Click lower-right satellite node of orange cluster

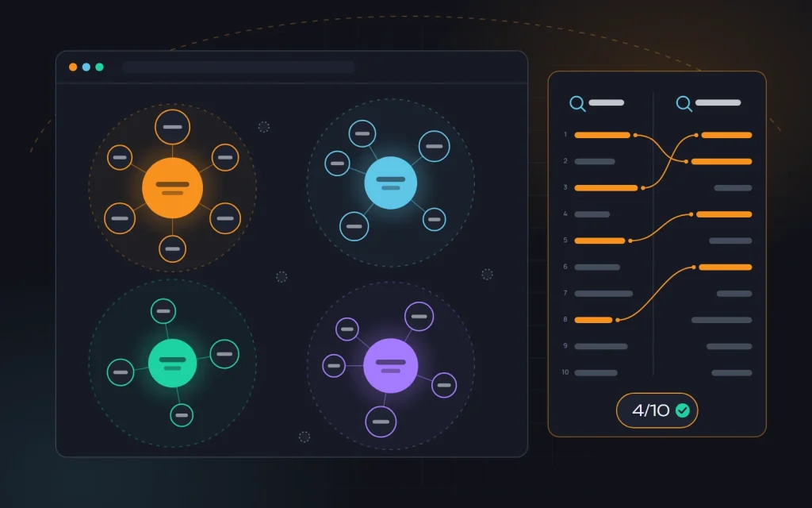(x=225, y=218)
